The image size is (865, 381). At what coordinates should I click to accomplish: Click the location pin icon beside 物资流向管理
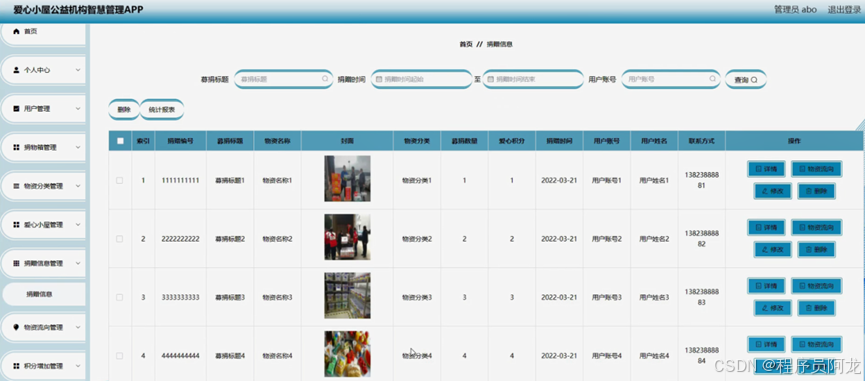(16, 327)
